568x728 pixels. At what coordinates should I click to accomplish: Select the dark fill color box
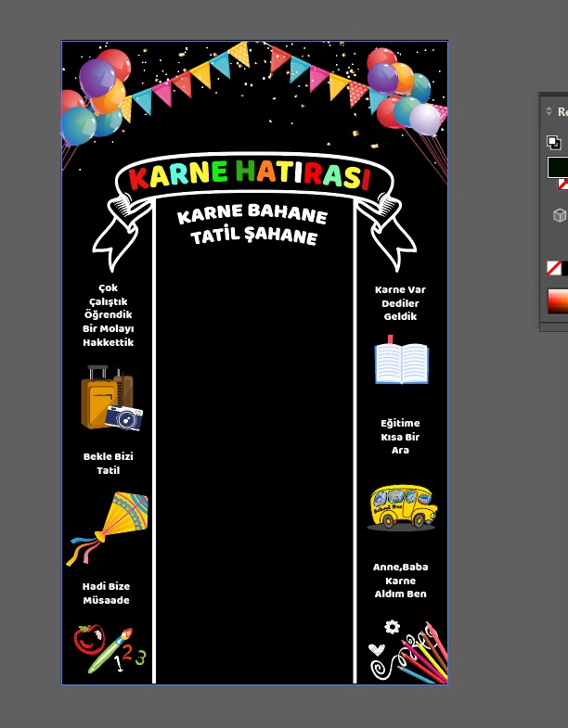(558, 167)
